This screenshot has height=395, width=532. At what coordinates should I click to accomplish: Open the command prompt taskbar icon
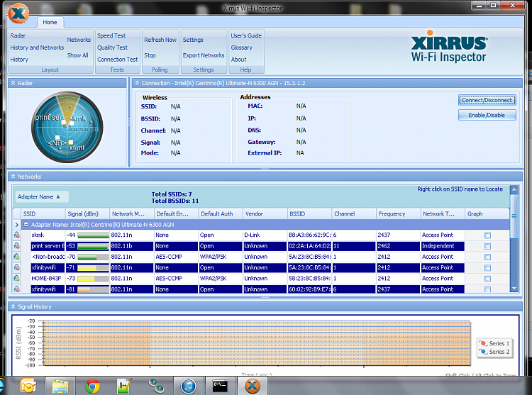click(220, 386)
